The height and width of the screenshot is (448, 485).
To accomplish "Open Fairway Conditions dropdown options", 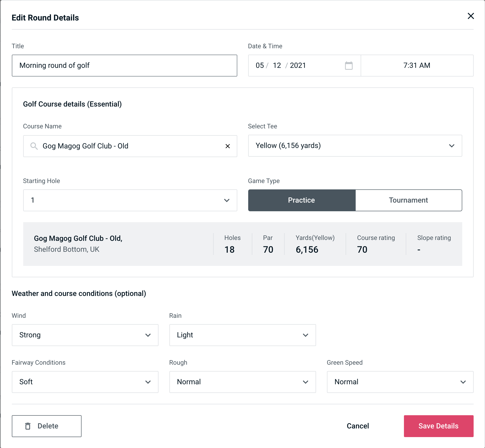I will (149, 381).
